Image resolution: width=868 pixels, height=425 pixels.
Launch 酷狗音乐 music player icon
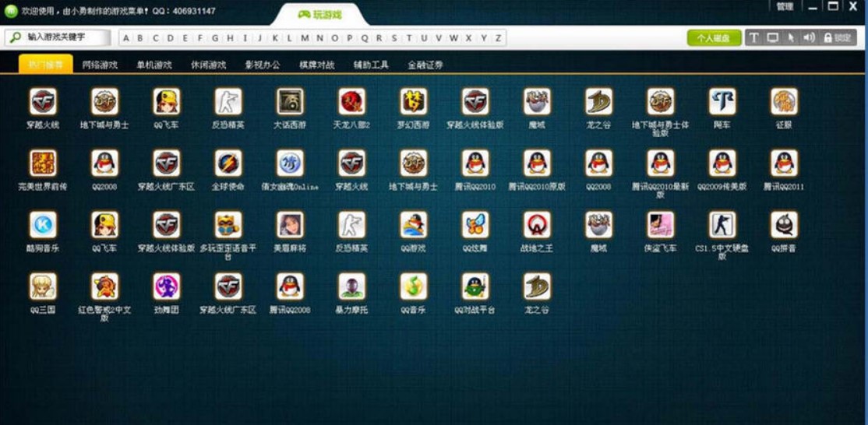(x=43, y=225)
